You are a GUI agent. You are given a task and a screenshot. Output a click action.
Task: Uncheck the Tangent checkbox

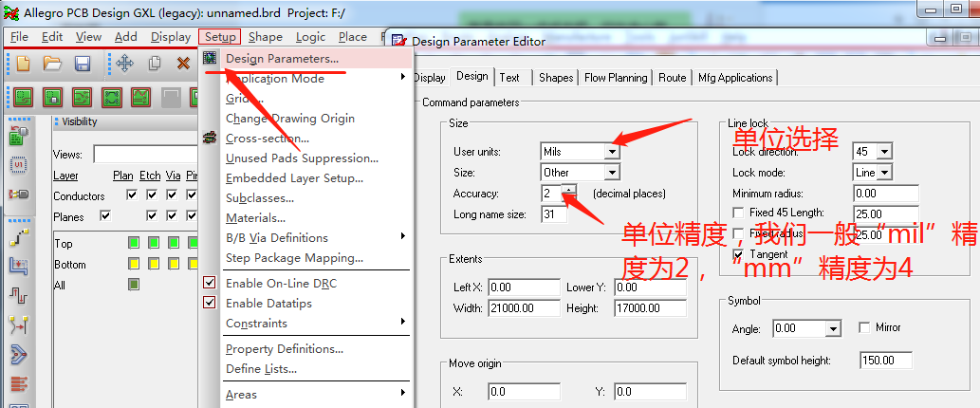point(738,254)
